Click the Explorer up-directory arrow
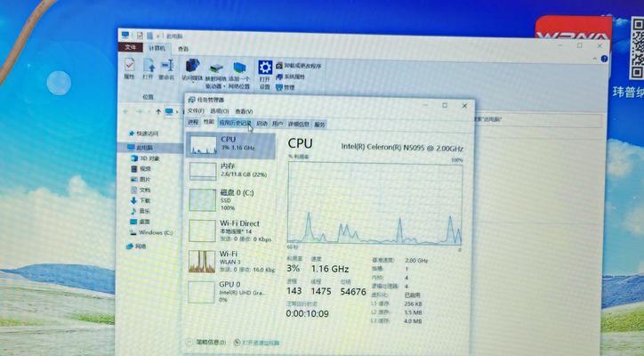 click(x=158, y=111)
